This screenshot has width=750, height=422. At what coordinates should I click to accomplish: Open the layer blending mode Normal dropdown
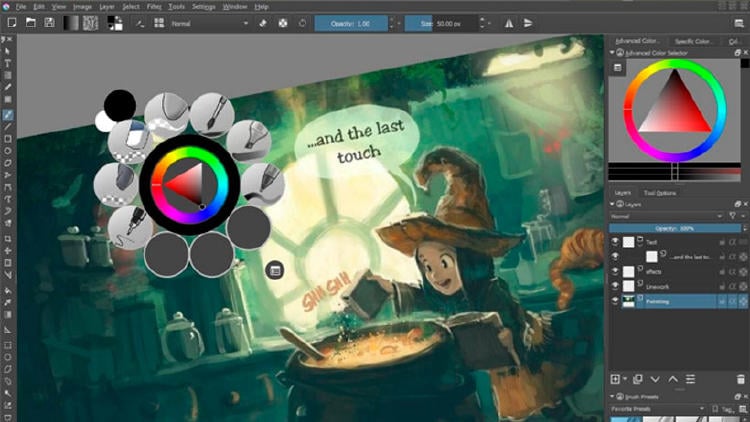pyautogui.click(x=660, y=215)
